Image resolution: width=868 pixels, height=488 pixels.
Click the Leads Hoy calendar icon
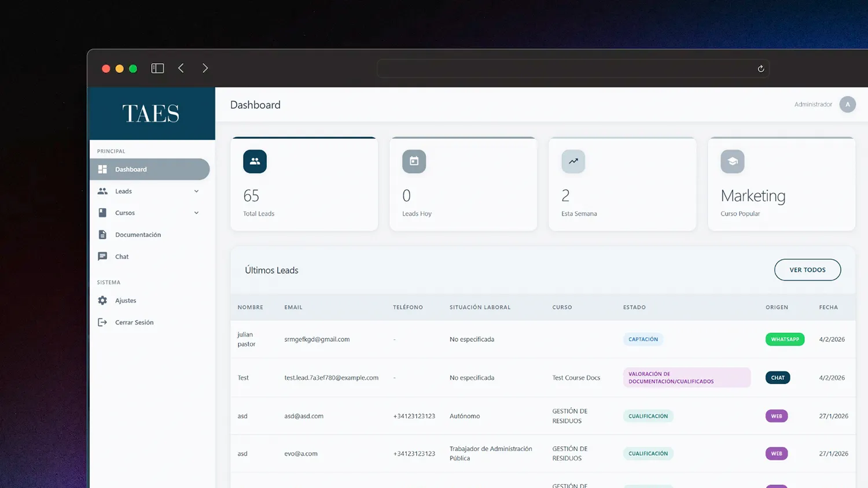414,161
